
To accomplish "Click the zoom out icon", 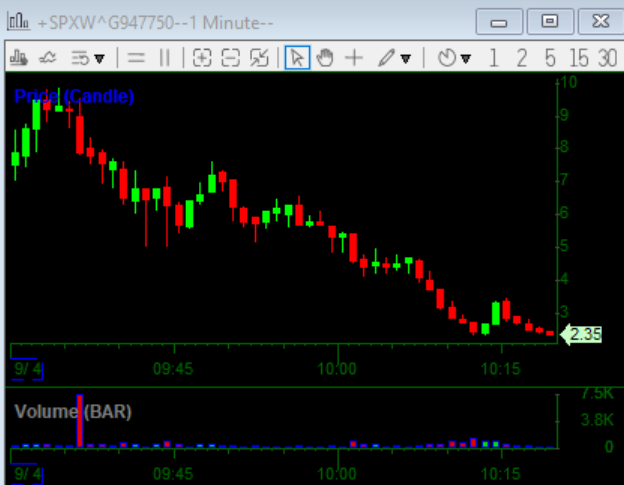I will pyautogui.click(x=231, y=58).
